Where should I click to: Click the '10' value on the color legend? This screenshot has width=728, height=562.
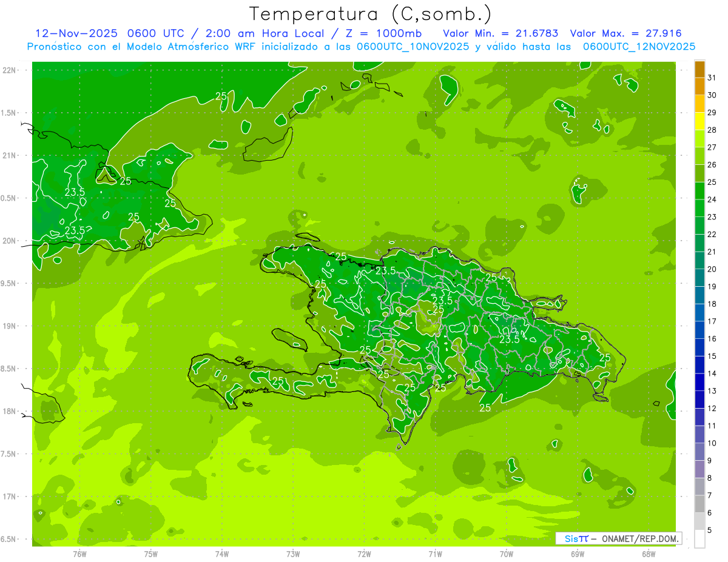pos(712,443)
